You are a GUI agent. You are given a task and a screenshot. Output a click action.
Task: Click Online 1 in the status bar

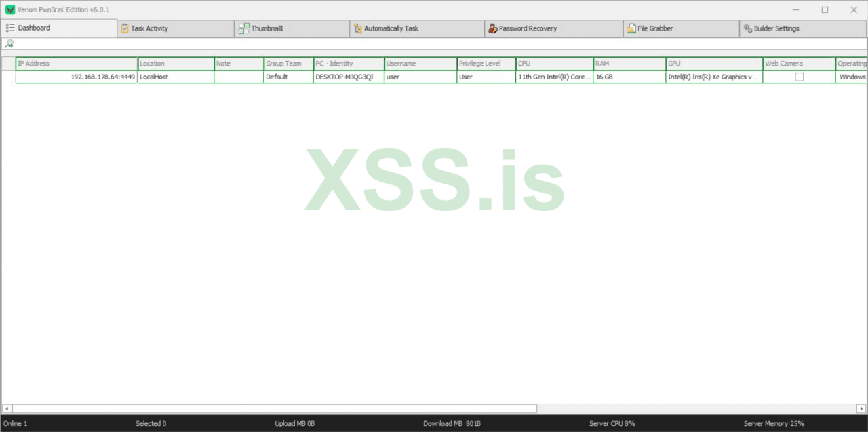(16, 424)
